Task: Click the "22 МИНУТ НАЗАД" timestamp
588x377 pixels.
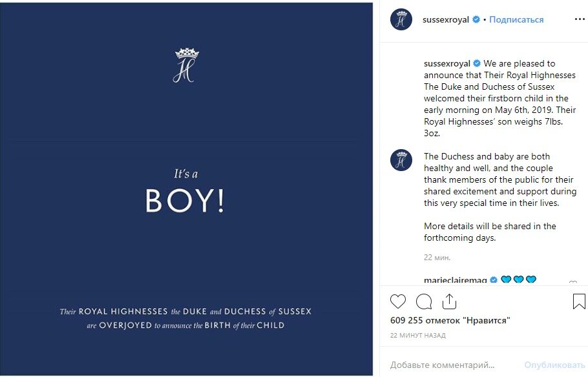Action: (x=418, y=336)
